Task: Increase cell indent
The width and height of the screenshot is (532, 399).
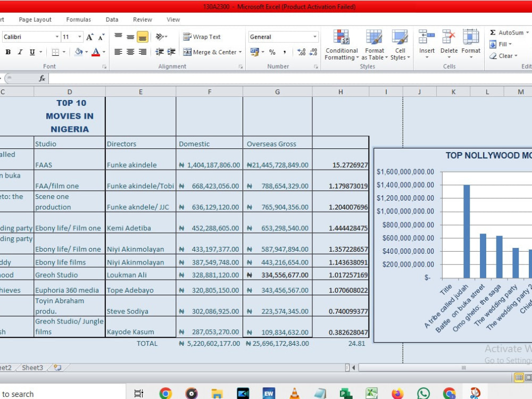Action: tap(171, 52)
